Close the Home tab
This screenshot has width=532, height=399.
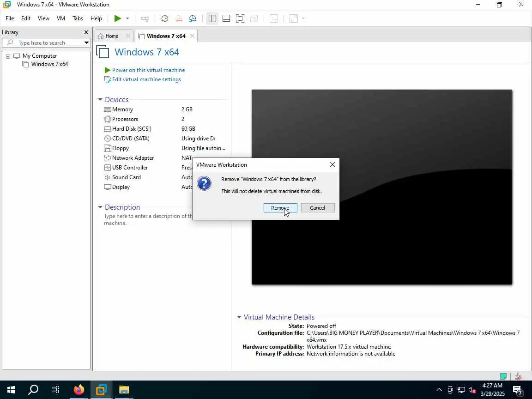tap(128, 36)
